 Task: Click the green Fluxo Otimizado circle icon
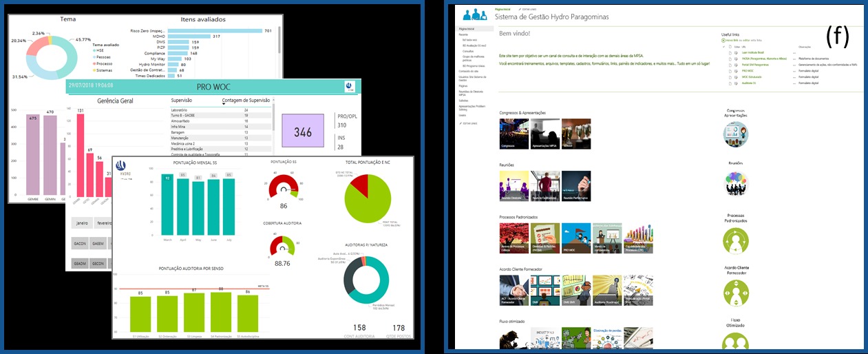[x=735, y=342]
